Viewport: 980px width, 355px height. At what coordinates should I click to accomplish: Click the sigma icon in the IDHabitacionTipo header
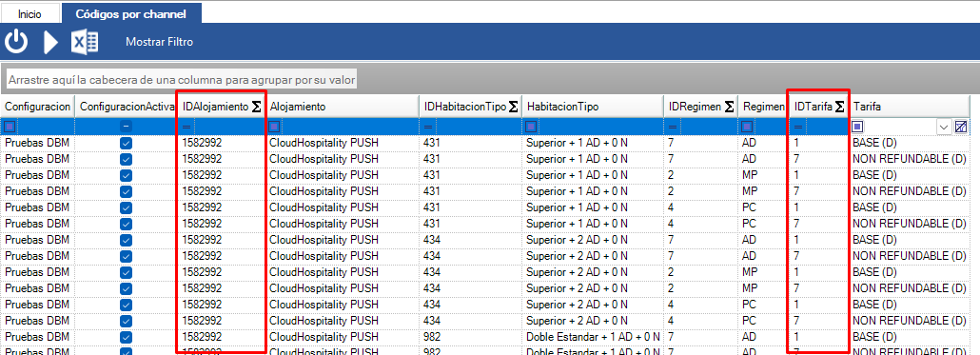[x=513, y=107]
